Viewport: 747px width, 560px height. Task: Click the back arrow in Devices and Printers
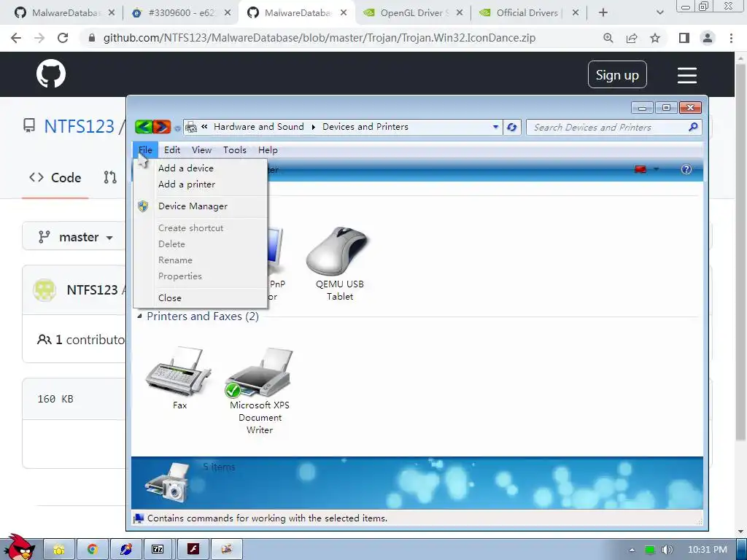click(x=144, y=127)
